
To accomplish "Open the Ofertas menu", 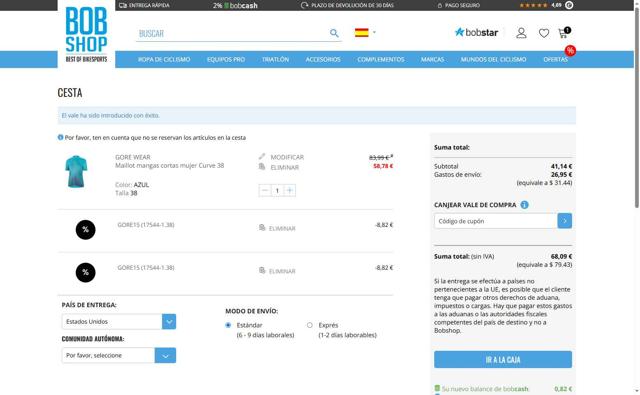I will point(556,60).
